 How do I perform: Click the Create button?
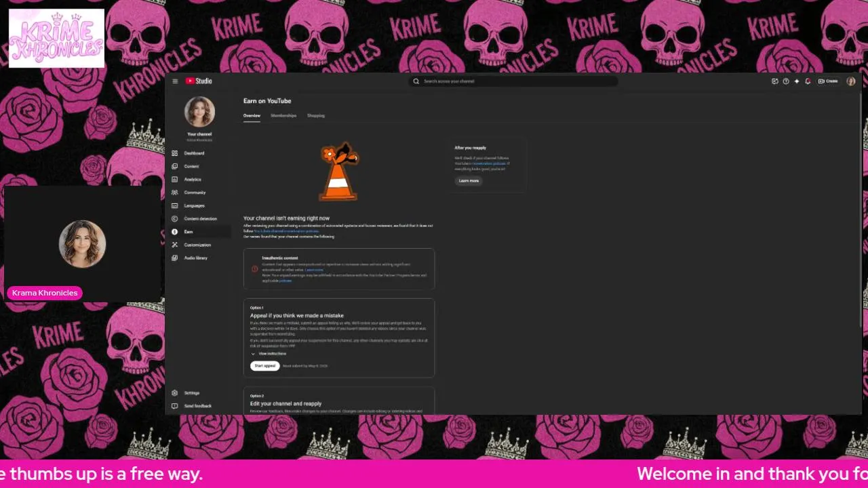click(828, 81)
